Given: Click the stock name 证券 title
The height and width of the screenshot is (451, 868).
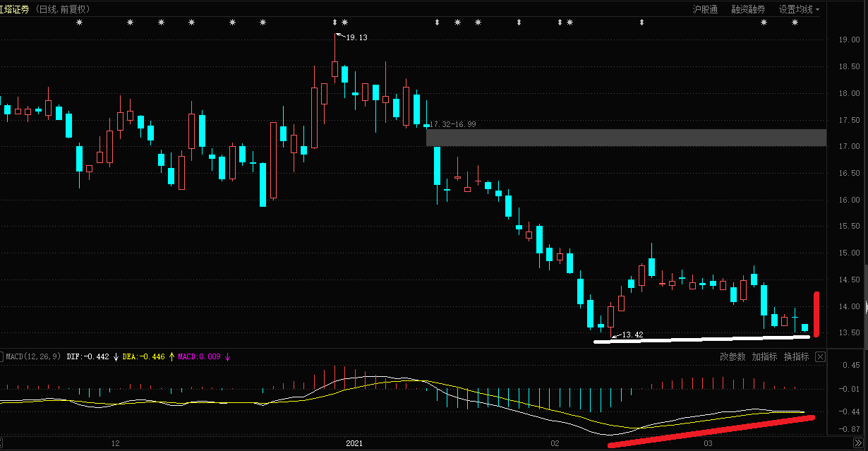Looking at the screenshot, I should 15,9.
